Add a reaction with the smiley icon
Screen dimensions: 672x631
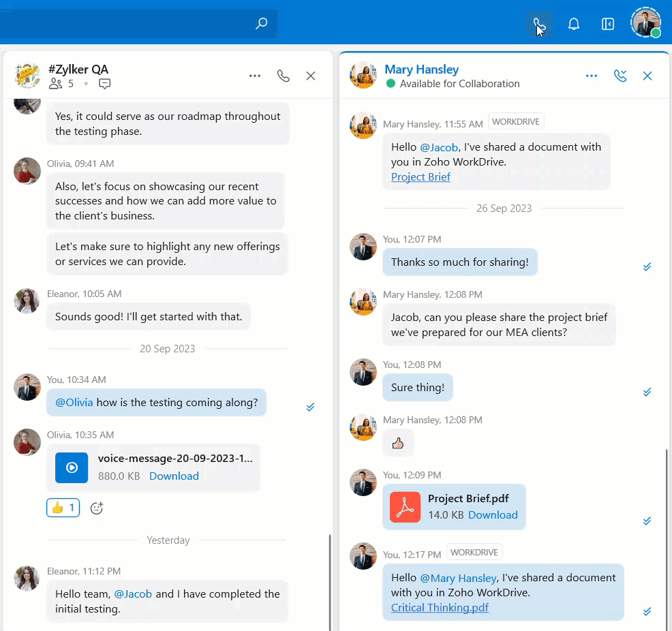[97, 508]
